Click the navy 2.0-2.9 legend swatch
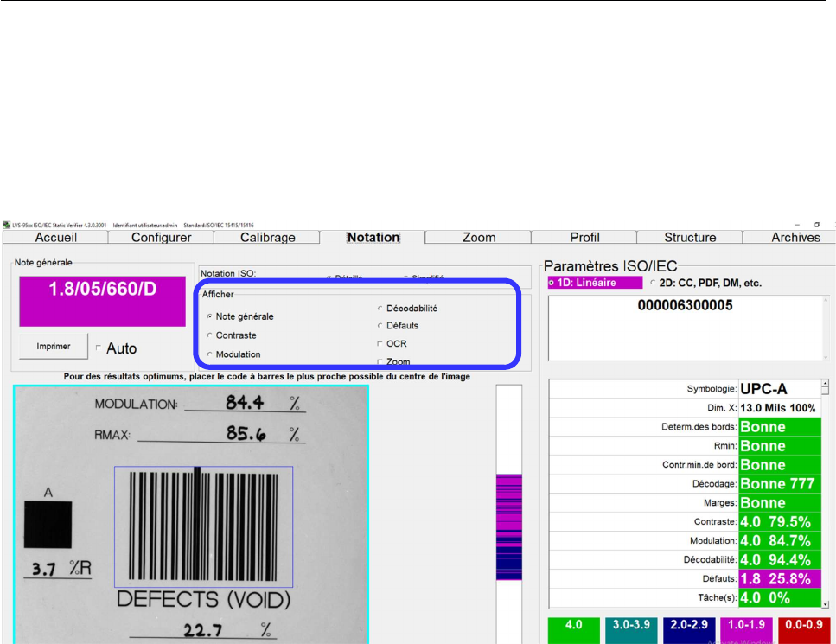This screenshot has height=644, width=836. [x=689, y=630]
